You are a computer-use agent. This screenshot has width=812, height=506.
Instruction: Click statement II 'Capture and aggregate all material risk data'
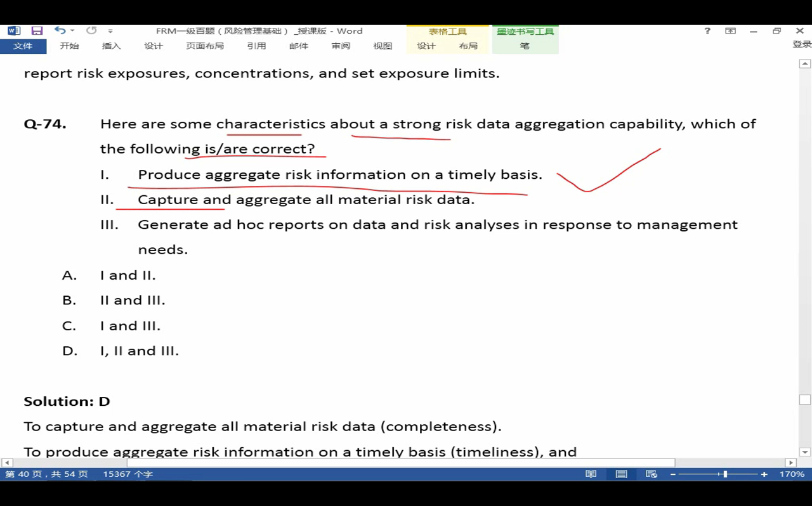pos(306,200)
